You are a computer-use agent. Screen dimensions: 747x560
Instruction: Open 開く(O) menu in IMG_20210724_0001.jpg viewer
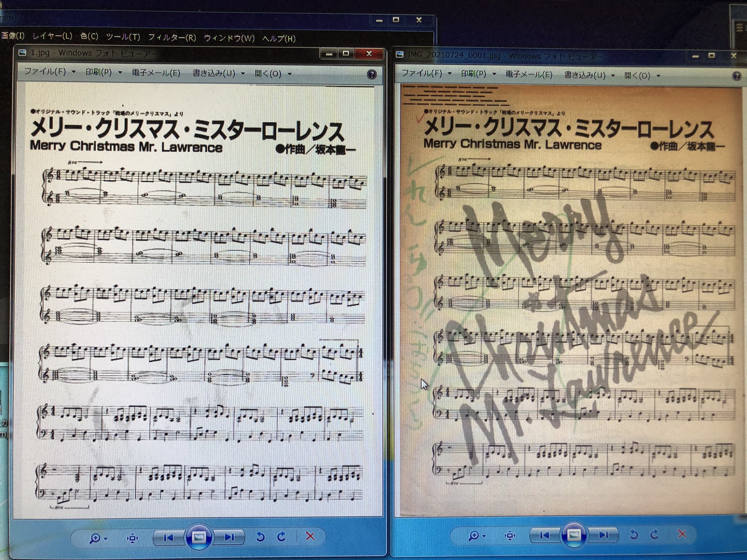[x=642, y=75]
